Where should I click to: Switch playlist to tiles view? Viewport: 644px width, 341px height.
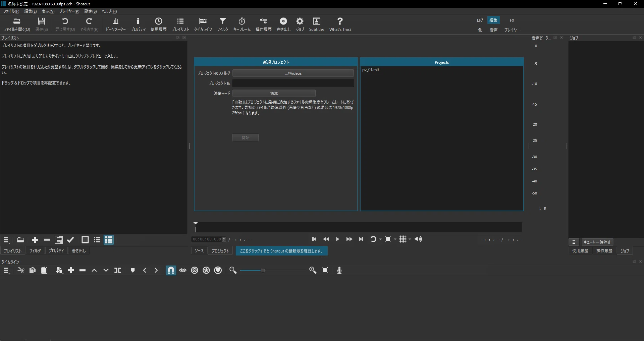(97, 240)
